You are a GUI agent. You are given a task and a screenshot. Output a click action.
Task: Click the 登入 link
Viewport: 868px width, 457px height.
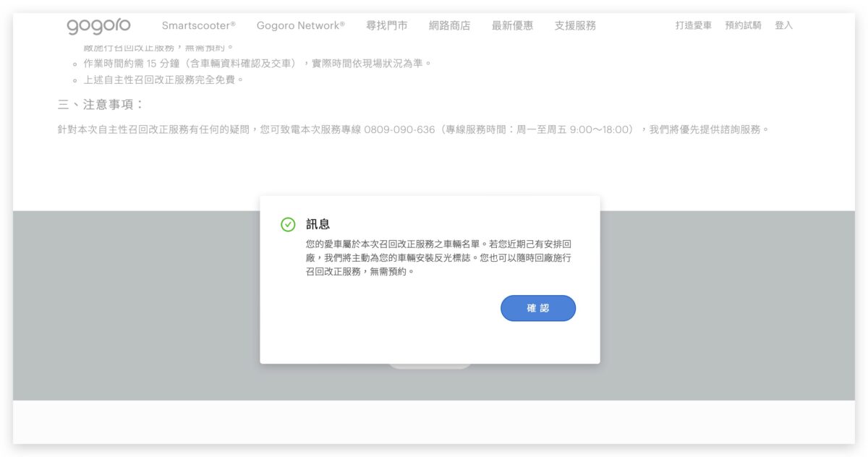tap(784, 25)
